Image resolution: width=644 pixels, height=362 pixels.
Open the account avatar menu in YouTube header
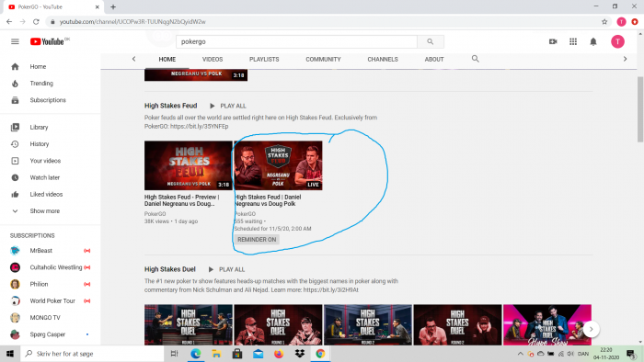617,41
